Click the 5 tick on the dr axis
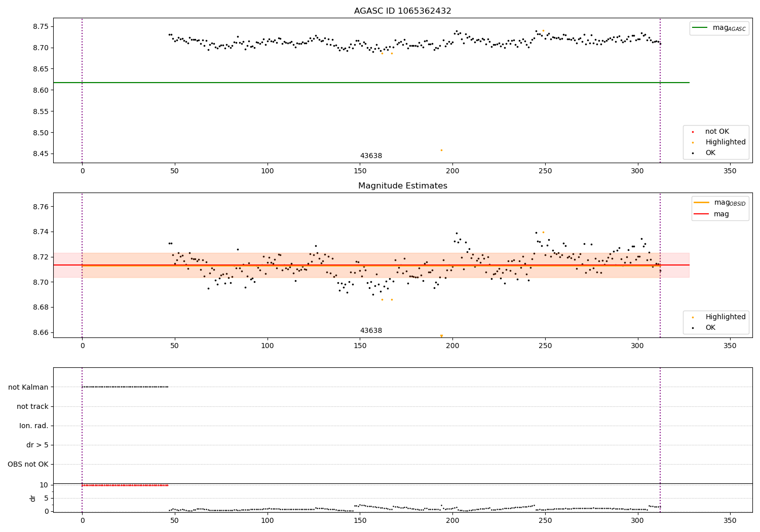Viewport: 760px width, 532px height. [x=46, y=498]
